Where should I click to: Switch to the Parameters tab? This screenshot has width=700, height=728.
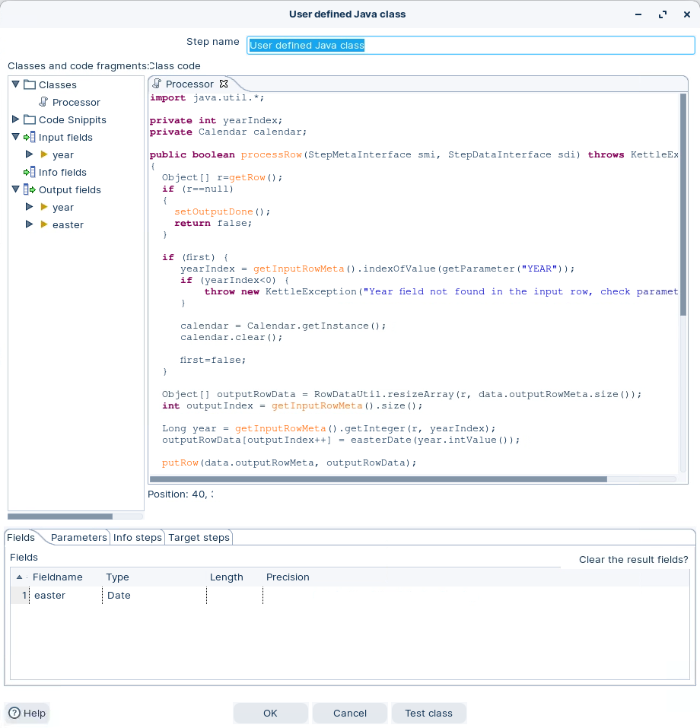[x=78, y=538]
